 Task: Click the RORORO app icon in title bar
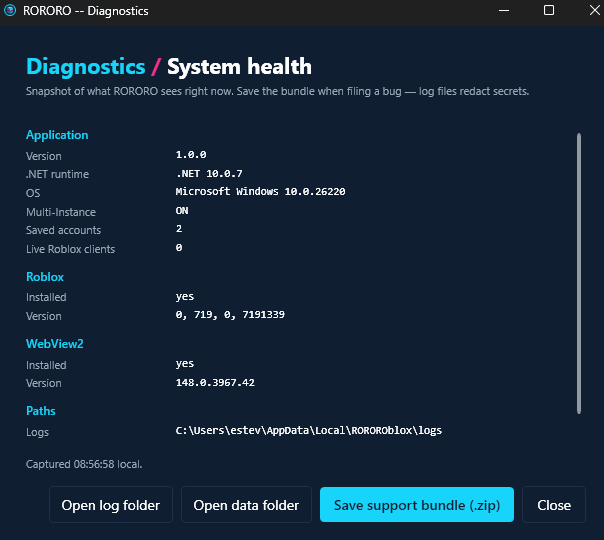[10, 10]
